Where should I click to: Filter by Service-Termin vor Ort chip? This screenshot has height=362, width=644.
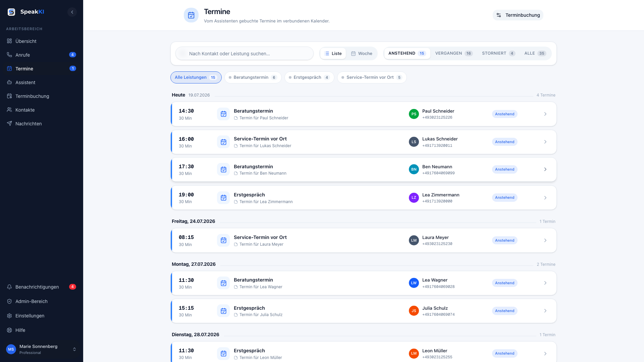pos(372,77)
